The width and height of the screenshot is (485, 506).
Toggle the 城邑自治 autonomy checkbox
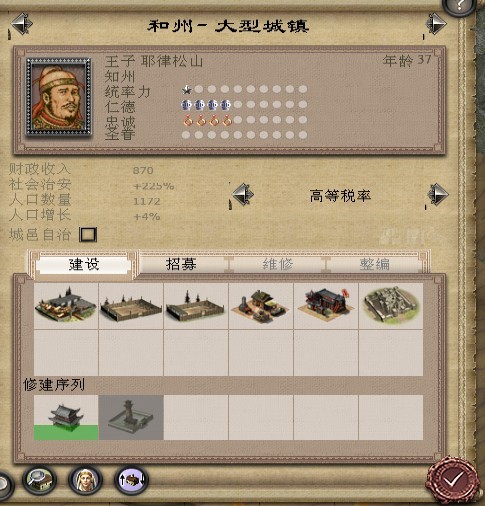pos(88,234)
